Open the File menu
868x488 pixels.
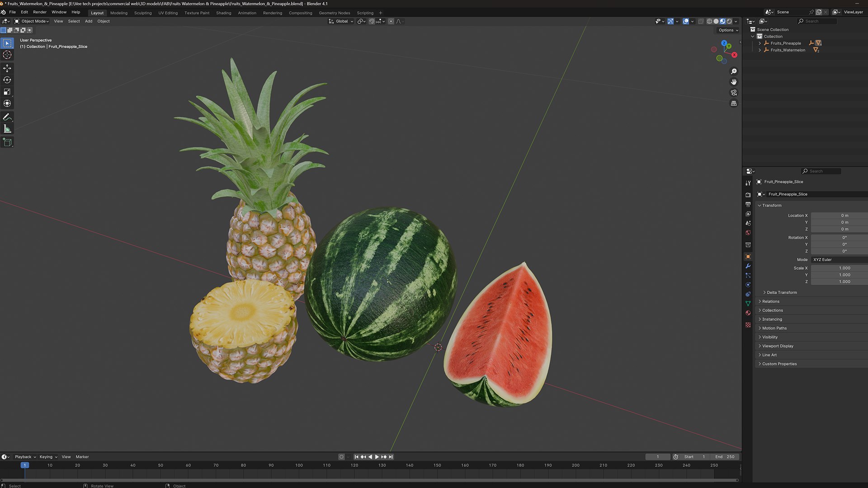click(x=12, y=12)
